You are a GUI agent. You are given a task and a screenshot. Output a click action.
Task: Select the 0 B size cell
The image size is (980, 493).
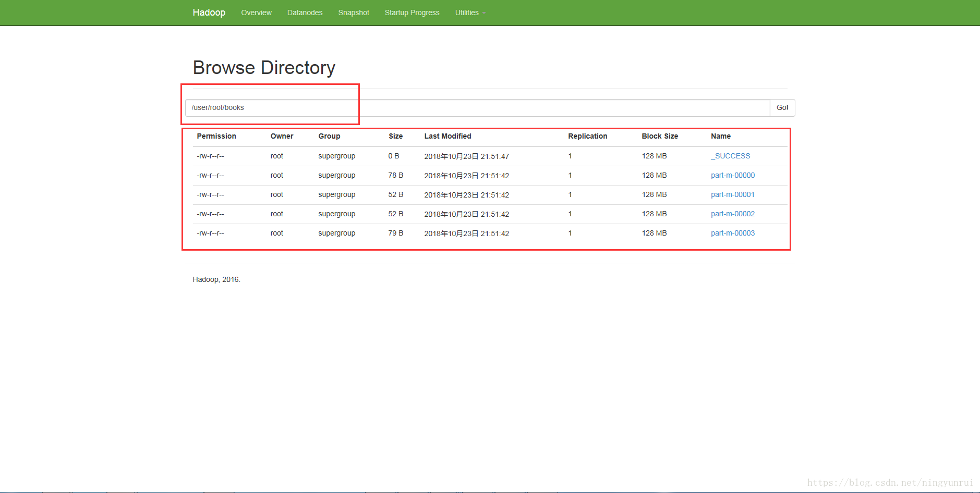393,156
